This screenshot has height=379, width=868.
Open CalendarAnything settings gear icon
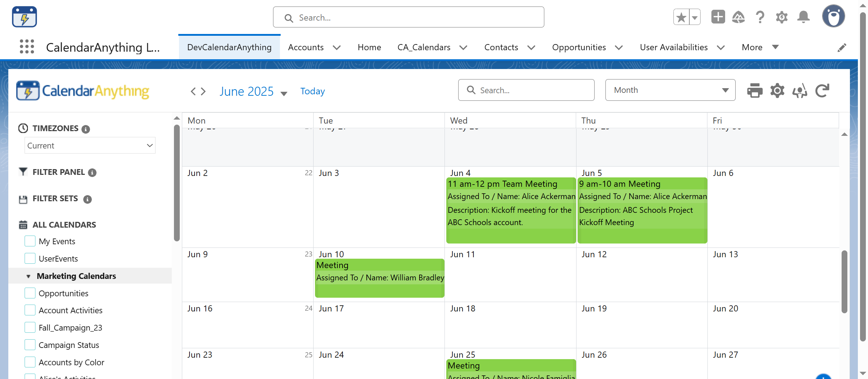tap(777, 90)
